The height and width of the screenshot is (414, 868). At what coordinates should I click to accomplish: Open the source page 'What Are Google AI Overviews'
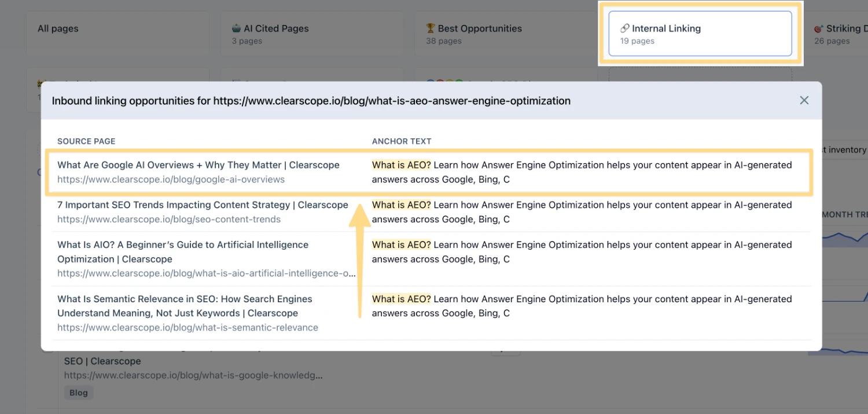coord(198,165)
